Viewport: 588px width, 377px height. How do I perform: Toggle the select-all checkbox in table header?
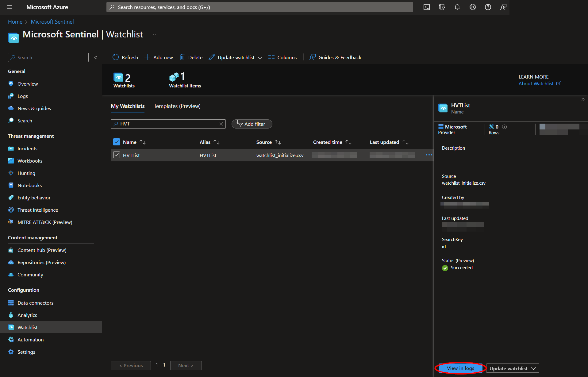pyautogui.click(x=117, y=142)
